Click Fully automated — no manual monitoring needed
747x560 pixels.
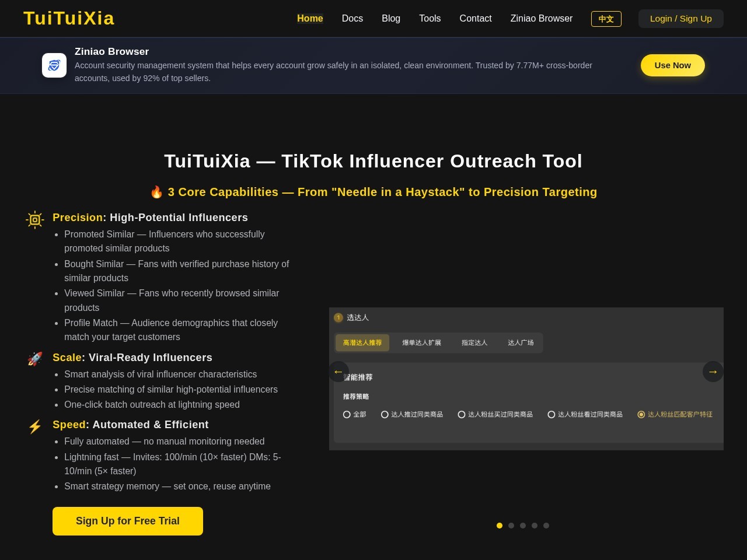pyautogui.click(x=165, y=441)
